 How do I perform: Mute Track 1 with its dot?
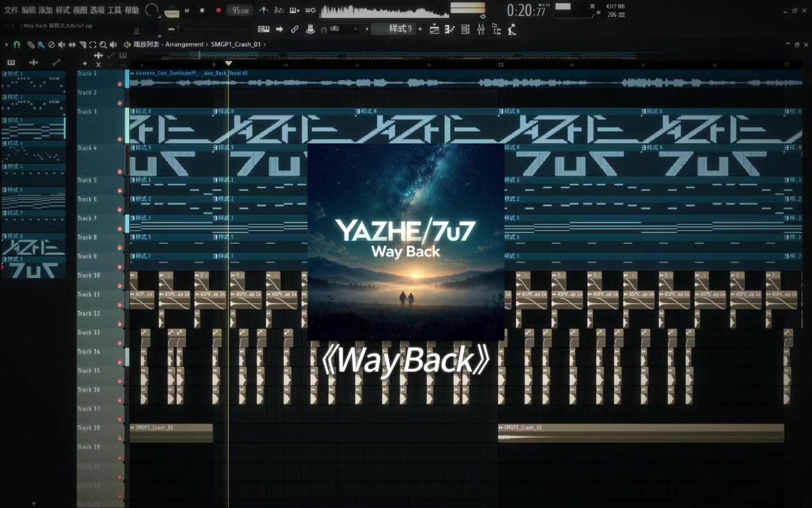coord(119,84)
